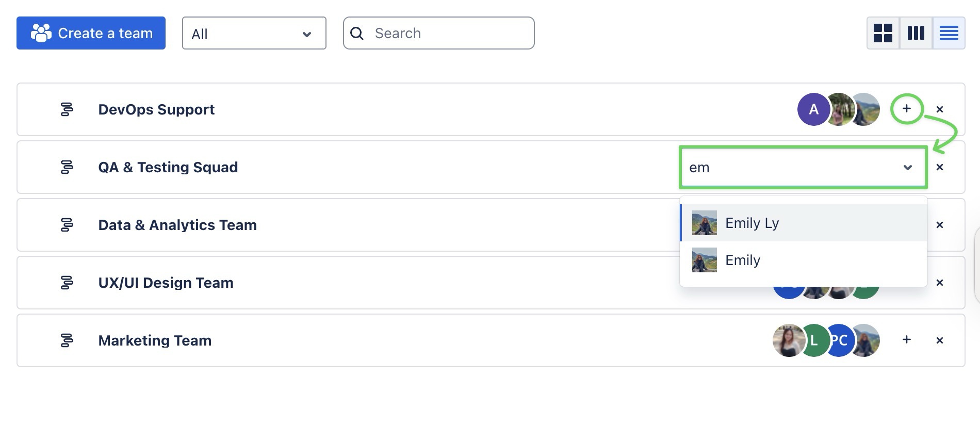Click the green L avatar in Marketing Team
The height and width of the screenshot is (426, 980).
pos(813,340)
